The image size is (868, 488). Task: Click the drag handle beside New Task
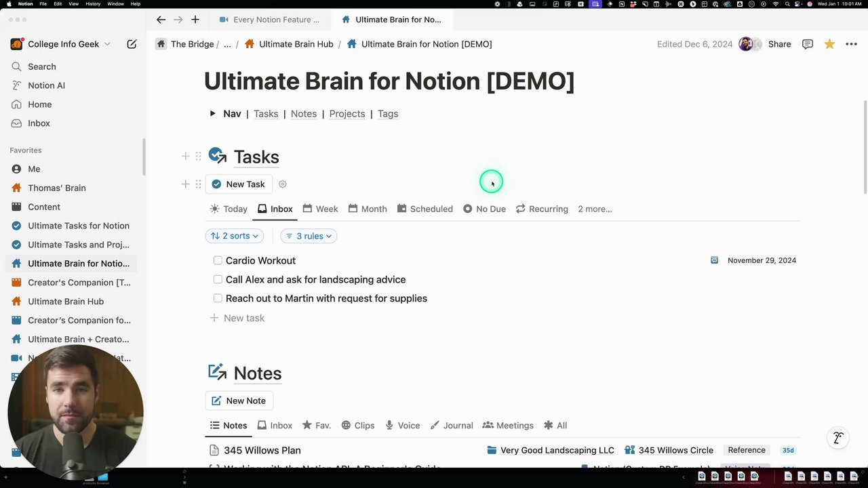(x=198, y=184)
